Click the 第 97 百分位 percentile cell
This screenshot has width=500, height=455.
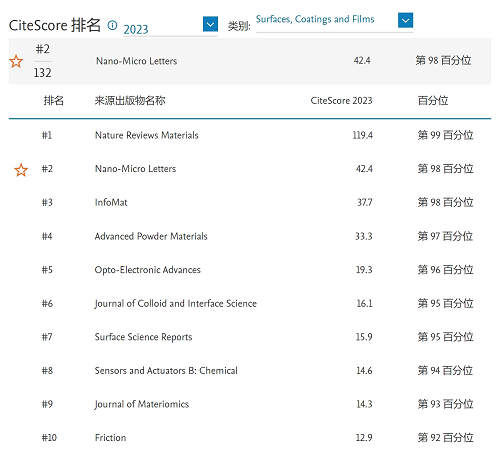(x=445, y=236)
